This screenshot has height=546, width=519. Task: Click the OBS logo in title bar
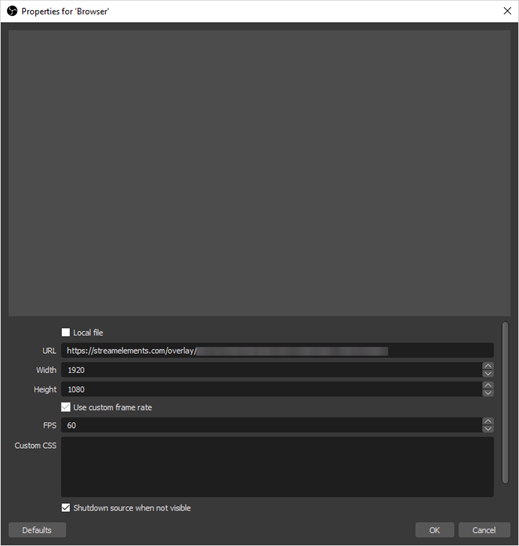click(12, 11)
